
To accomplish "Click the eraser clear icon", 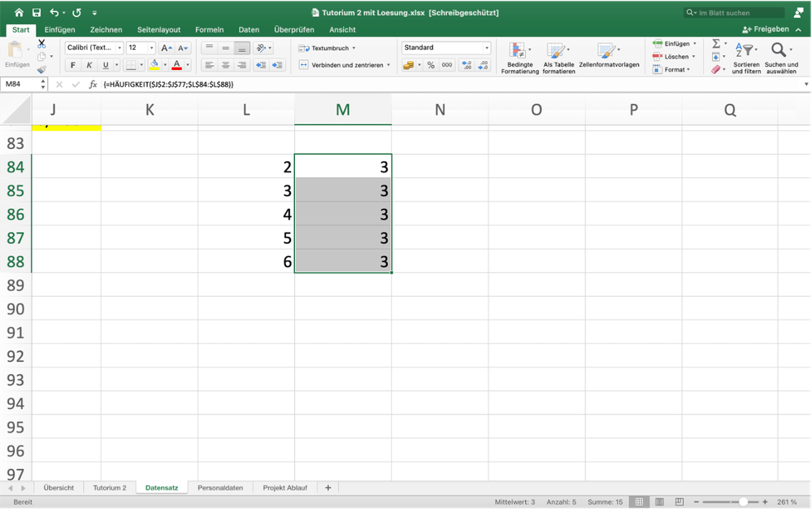I will 715,69.
